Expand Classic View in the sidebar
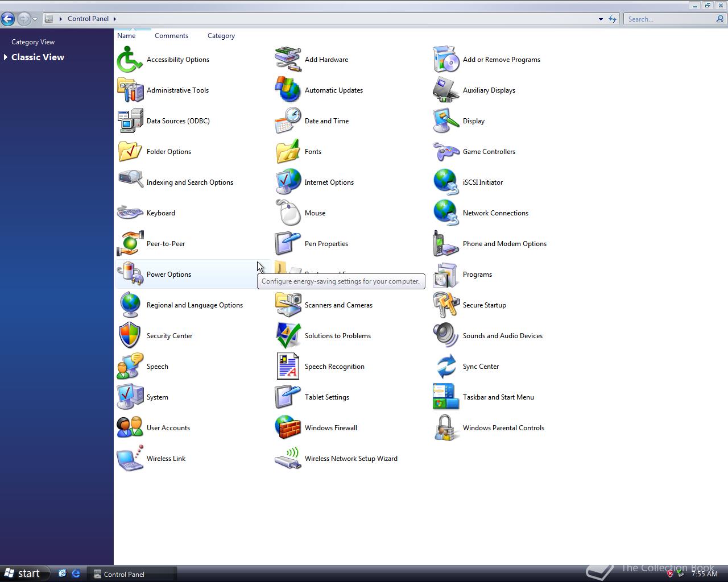Image resolution: width=728 pixels, height=582 pixels. click(x=38, y=57)
